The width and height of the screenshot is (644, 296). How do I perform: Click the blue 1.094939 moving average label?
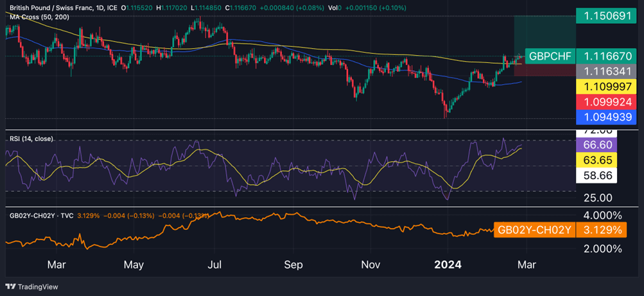tap(604, 117)
